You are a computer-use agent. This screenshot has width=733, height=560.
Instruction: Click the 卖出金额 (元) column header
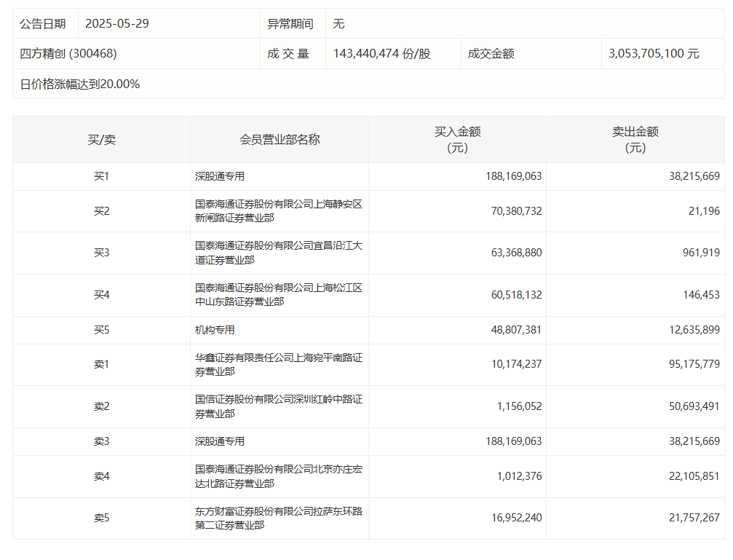[635, 140]
